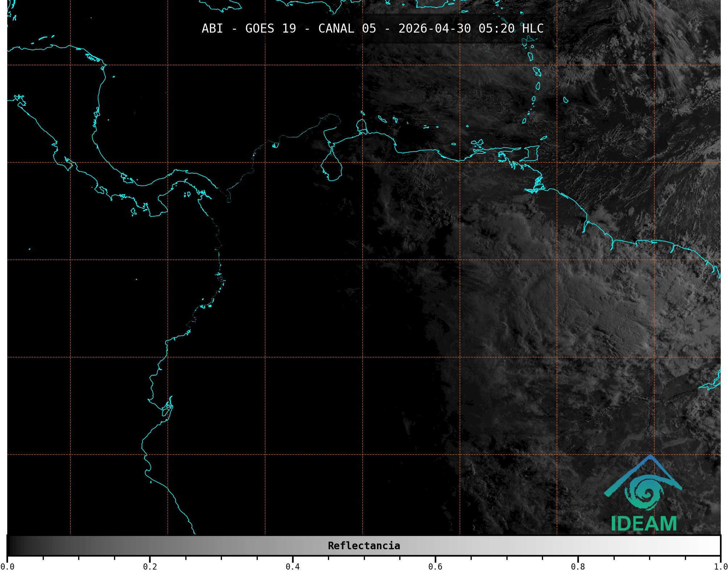728x571 pixels.
Task: Click the 0.6 tick label on colorbar
Action: (x=435, y=566)
